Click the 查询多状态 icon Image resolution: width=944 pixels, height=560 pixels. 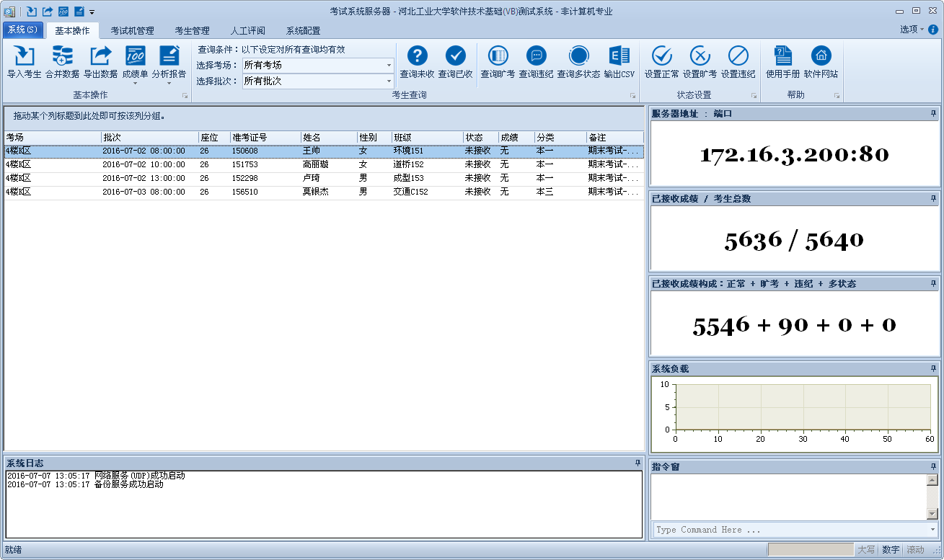[x=578, y=55]
